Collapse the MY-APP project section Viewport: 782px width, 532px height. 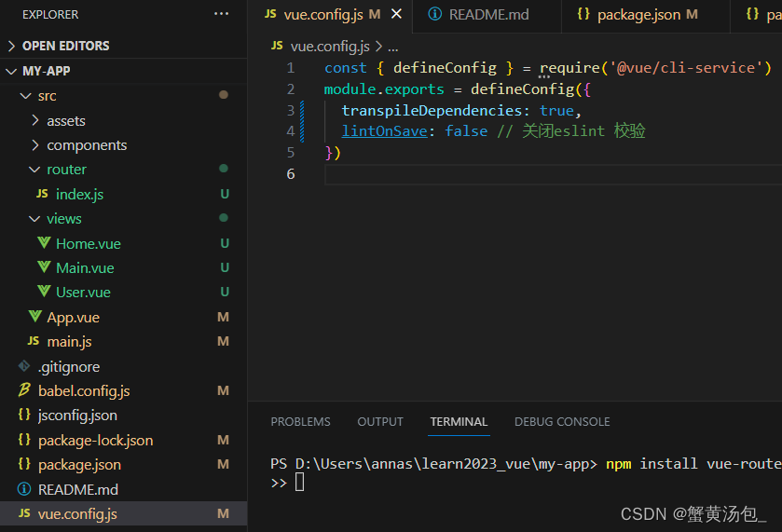tap(11, 72)
